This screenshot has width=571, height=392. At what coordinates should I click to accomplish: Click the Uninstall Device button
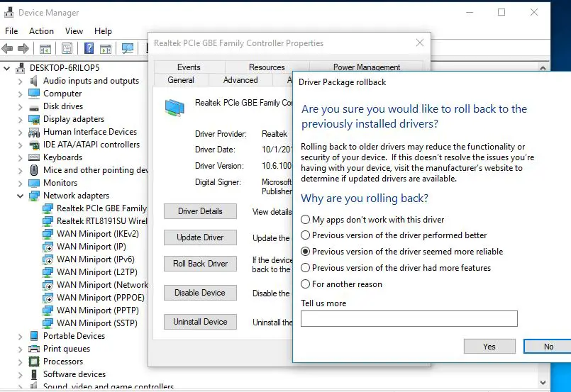(200, 322)
